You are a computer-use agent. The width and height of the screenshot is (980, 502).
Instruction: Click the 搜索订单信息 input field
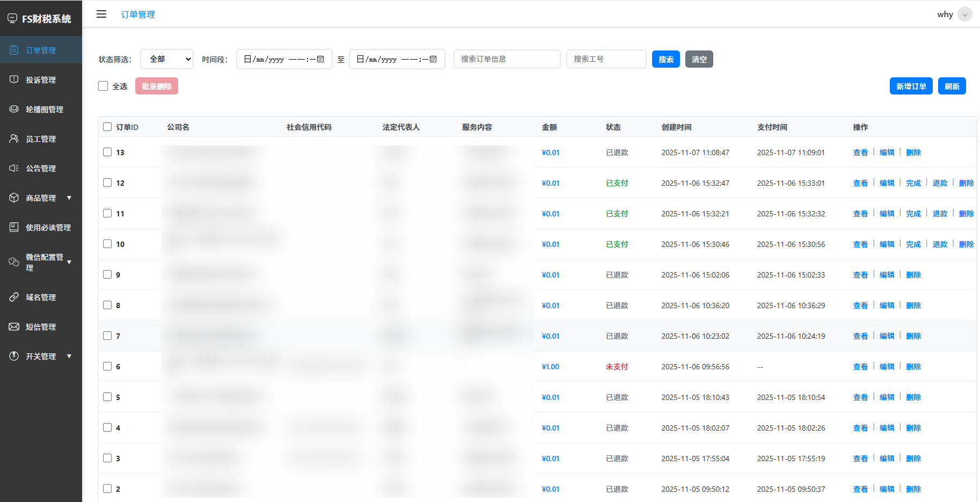pos(507,59)
